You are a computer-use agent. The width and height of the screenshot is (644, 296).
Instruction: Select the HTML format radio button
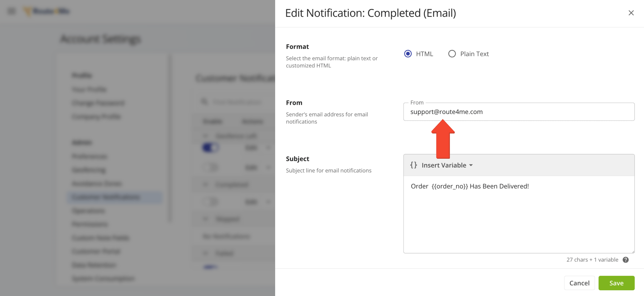click(x=408, y=54)
